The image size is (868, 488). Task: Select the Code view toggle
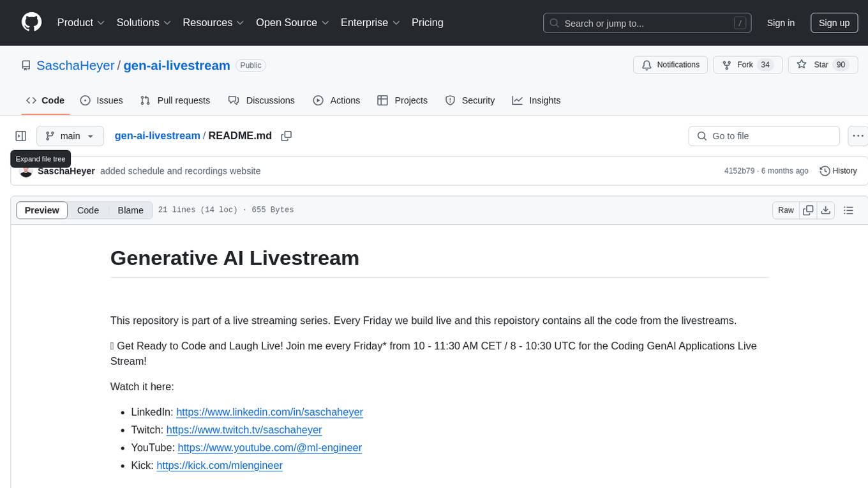[88, 210]
